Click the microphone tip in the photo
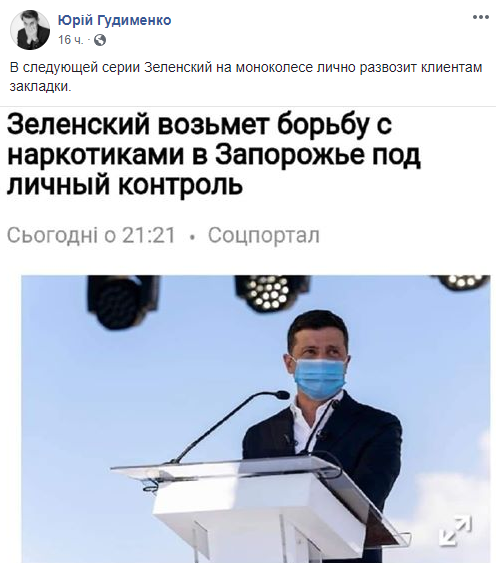 pyautogui.click(x=282, y=395)
